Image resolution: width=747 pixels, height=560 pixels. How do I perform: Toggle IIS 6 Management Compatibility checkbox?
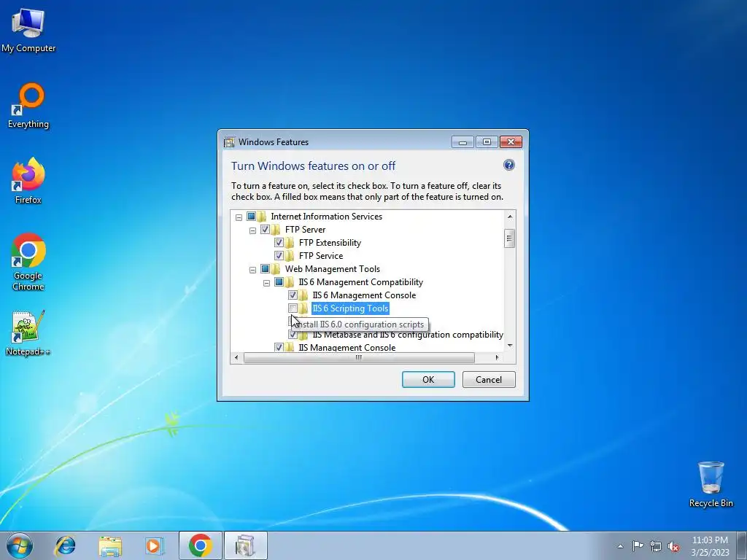point(279,282)
